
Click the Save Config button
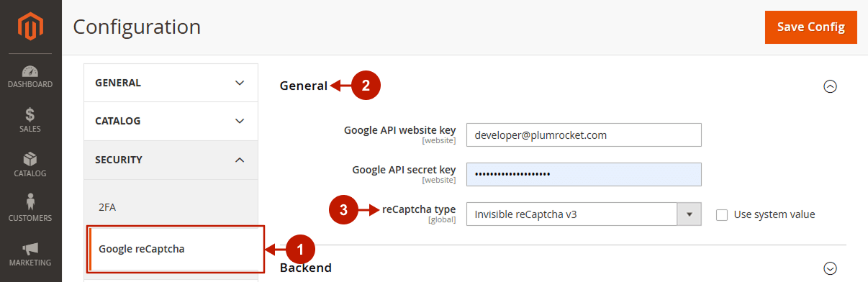(x=811, y=27)
